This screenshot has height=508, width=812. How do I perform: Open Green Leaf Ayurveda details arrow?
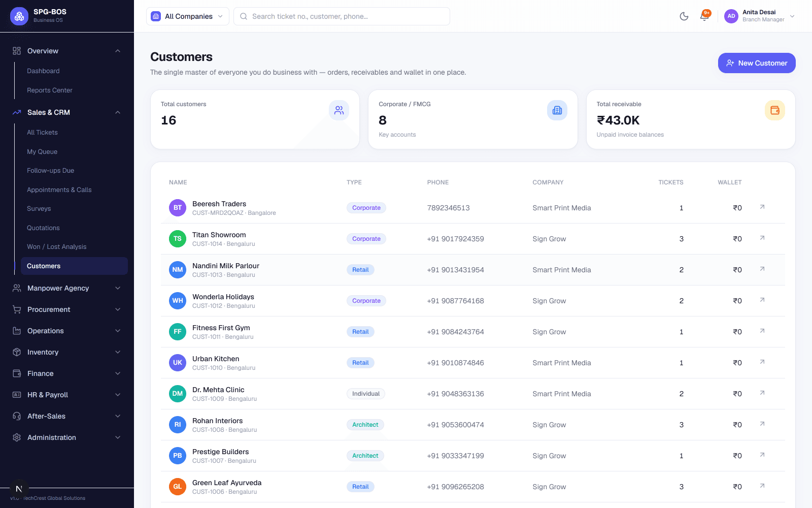coord(762,486)
